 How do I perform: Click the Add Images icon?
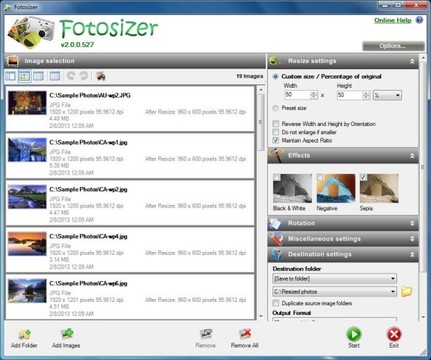66,334
